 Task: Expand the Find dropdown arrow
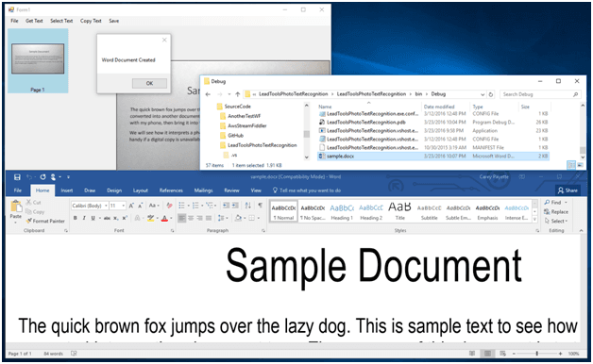click(567, 203)
